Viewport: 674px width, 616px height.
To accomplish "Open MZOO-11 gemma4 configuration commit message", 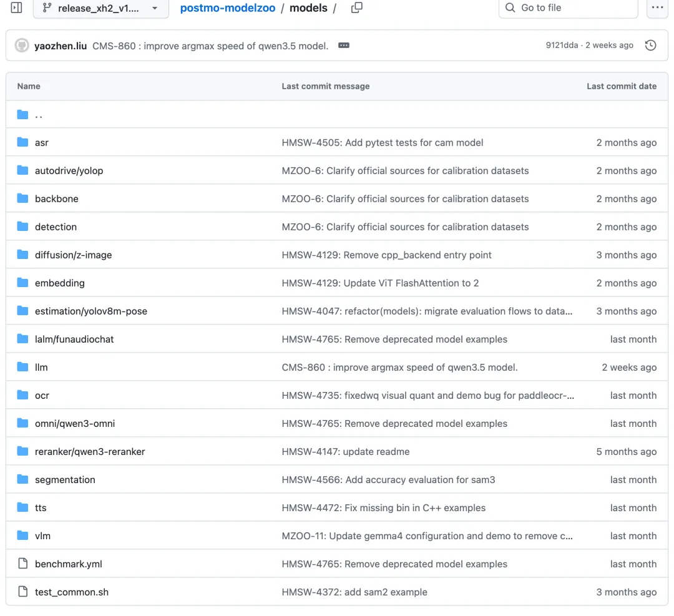I will coord(427,536).
